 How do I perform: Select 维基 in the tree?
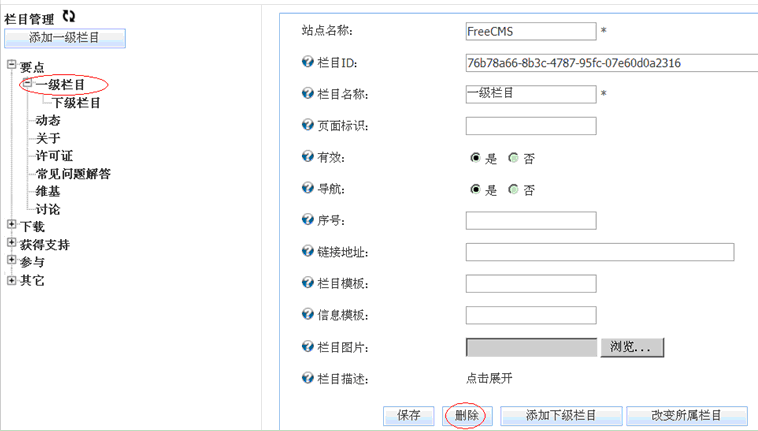tap(47, 192)
